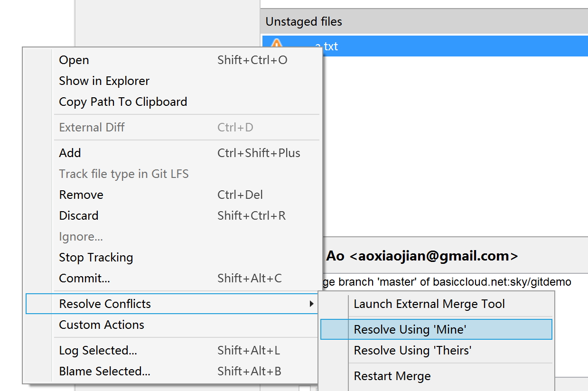
Task: Launch External Merge Tool from submenu
Action: (429, 304)
